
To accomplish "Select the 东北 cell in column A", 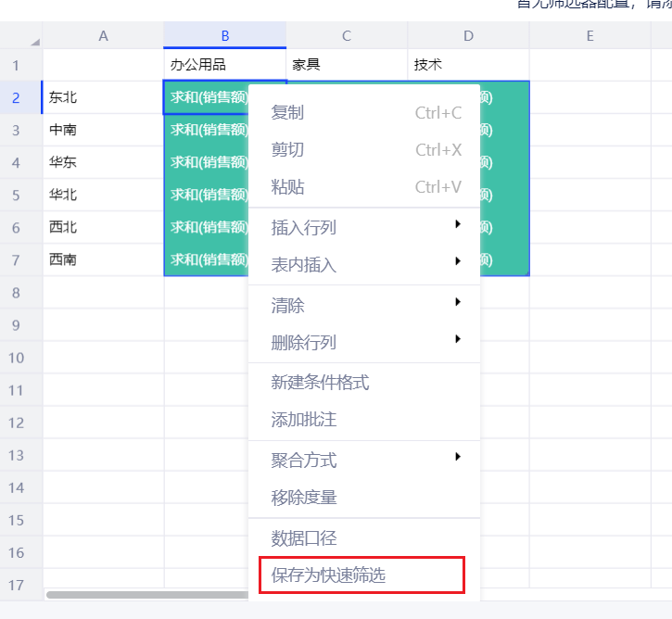I will tap(103, 97).
